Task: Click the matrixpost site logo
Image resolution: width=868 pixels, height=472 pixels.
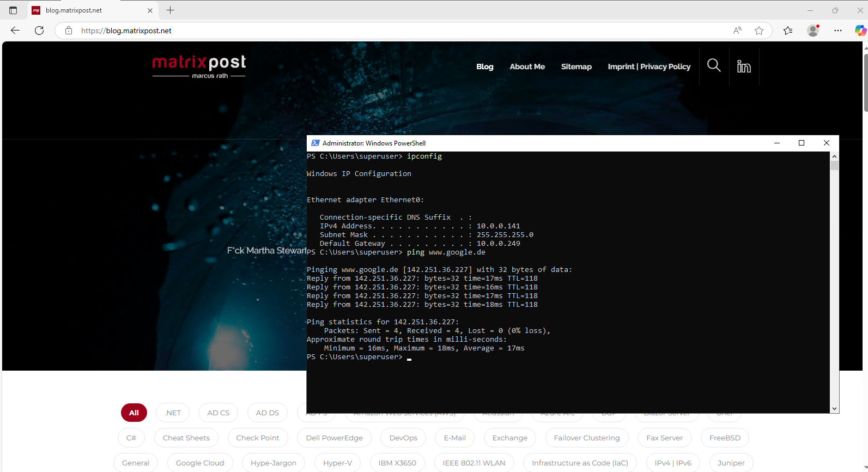Action: (x=199, y=66)
